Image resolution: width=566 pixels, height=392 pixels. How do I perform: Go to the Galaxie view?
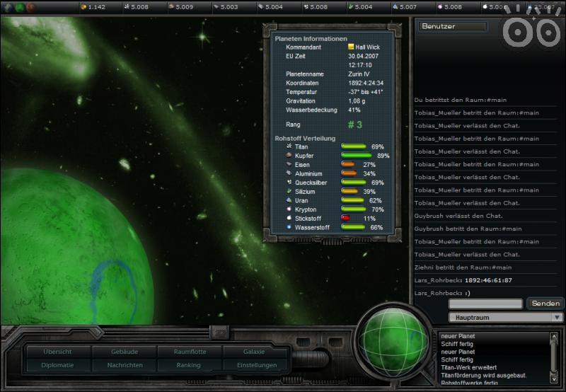(x=254, y=352)
